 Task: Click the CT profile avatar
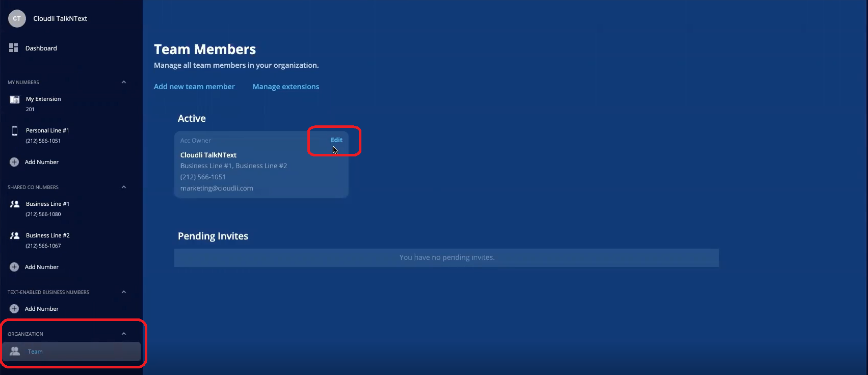coord(17,18)
